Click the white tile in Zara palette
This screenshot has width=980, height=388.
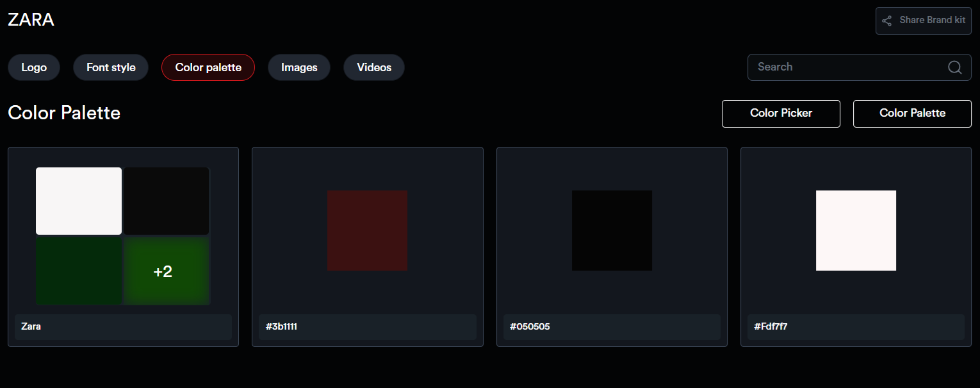(79, 201)
